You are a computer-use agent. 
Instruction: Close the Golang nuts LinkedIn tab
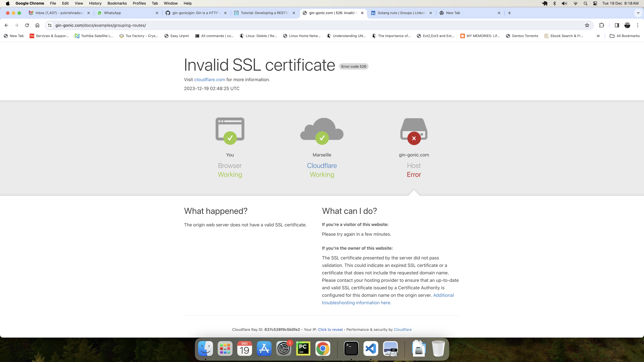[431, 13]
